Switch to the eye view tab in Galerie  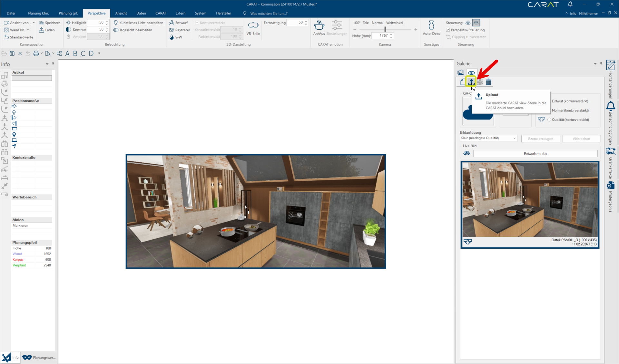471,72
